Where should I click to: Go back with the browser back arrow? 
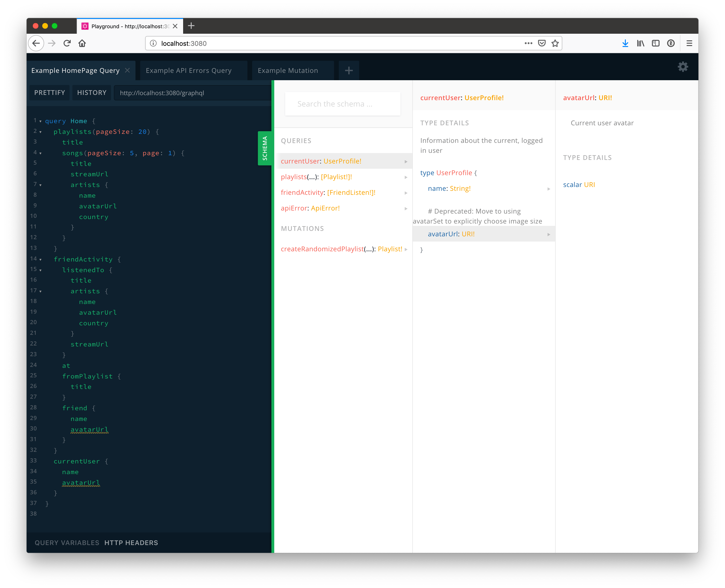[36, 43]
